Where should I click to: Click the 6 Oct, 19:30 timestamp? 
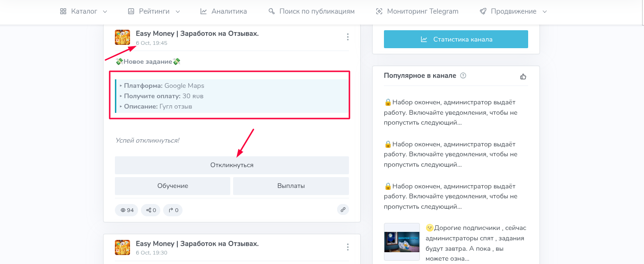(x=151, y=253)
